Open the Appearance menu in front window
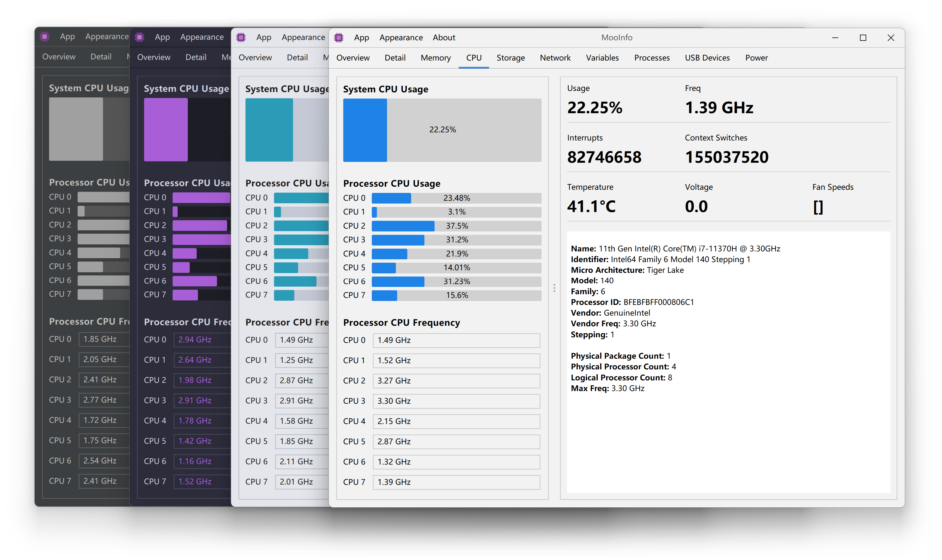This screenshot has height=560, width=942. coord(401,37)
